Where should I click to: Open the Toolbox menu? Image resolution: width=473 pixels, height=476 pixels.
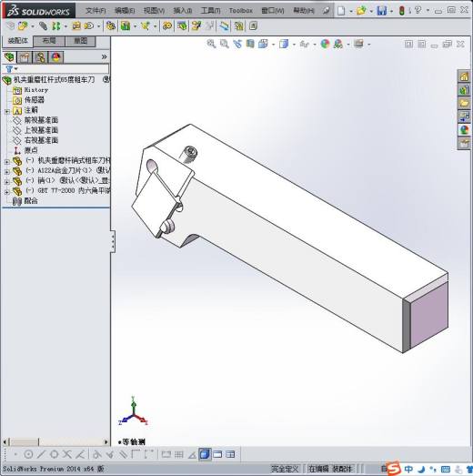coord(241,11)
